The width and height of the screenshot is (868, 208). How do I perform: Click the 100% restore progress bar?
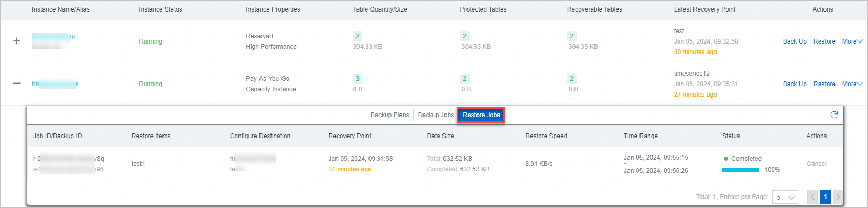click(741, 170)
